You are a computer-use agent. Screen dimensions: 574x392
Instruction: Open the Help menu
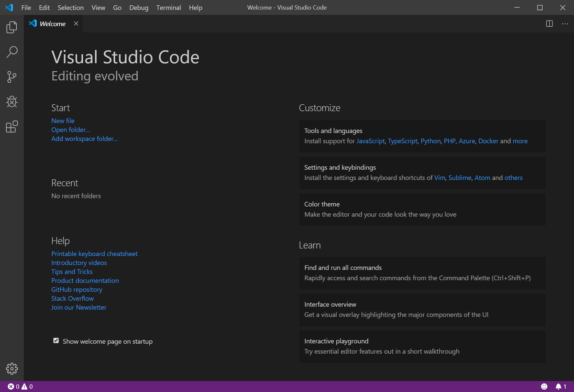pyautogui.click(x=196, y=8)
